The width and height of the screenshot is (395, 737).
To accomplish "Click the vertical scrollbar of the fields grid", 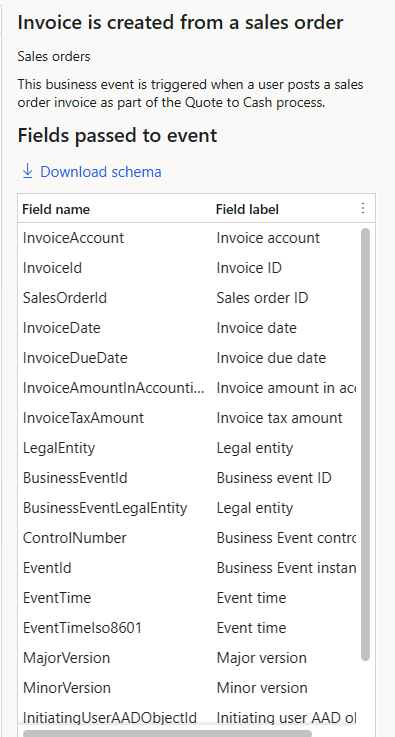I will 365,444.
